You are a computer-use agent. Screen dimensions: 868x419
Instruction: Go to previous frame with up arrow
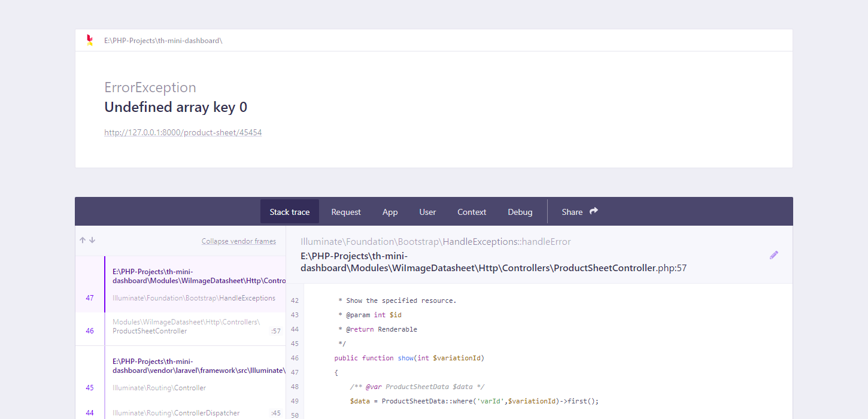83,240
